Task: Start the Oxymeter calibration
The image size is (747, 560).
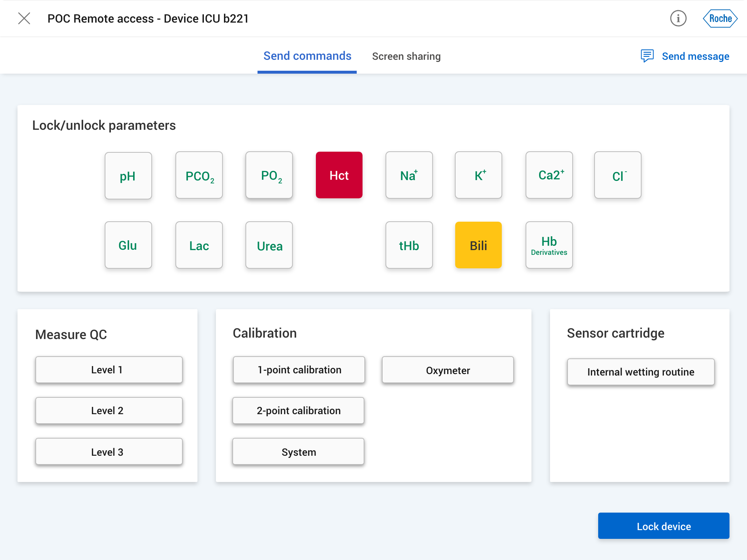Action: [x=448, y=370]
